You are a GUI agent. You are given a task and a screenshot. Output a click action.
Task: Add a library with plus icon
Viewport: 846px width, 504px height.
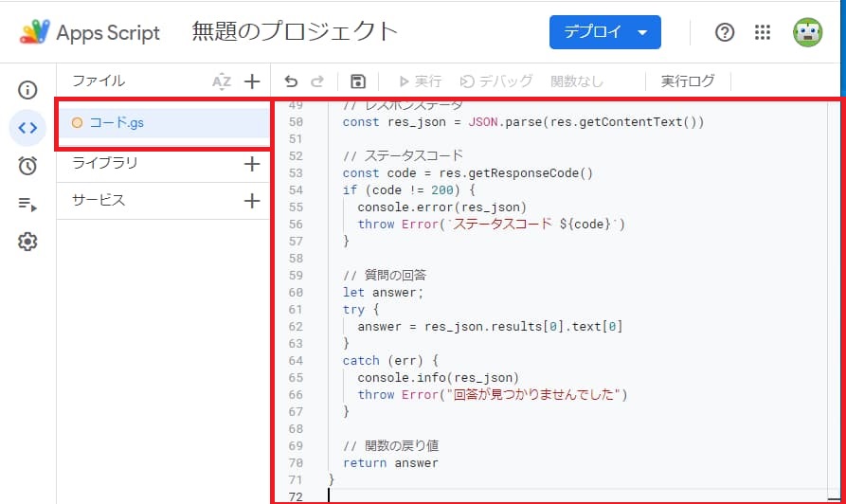click(252, 164)
